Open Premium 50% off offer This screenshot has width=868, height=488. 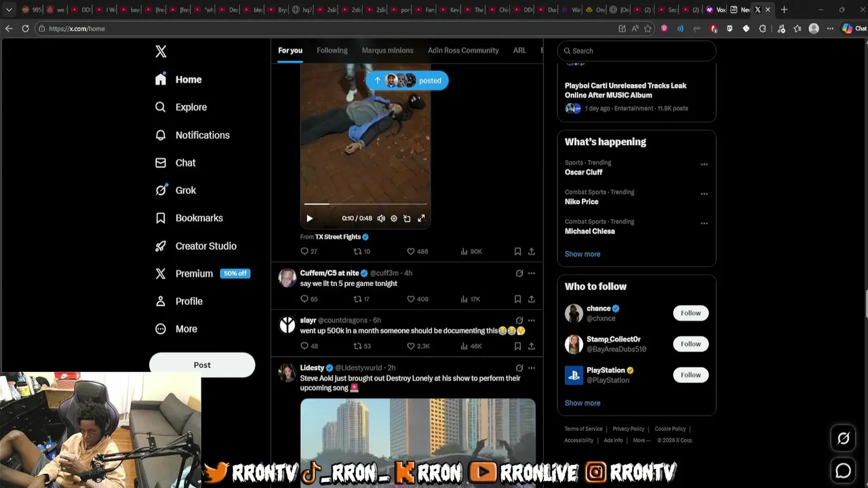pyautogui.click(x=202, y=274)
